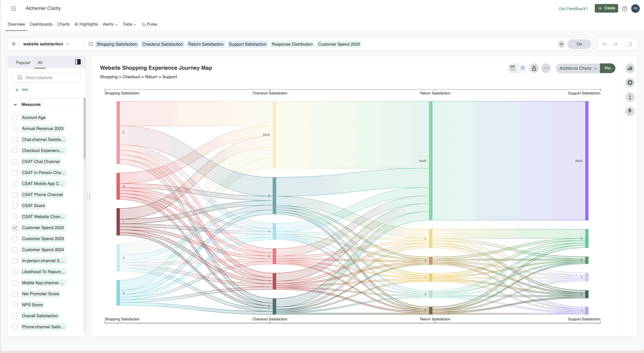Open the more options ellipsis menu
This screenshot has width=644, height=353.
click(x=546, y=68)
